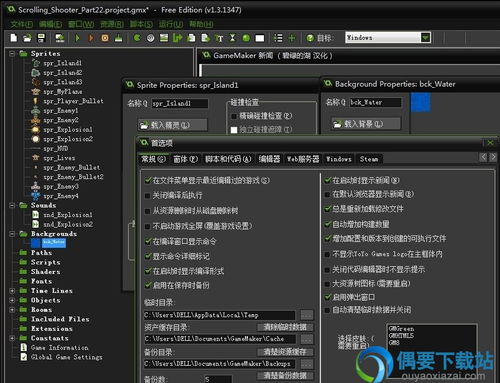Viewport: 500px width, 383px height.
Task: Uncheck 在编译窗口显示命令 checkbox
Action: pyautogui.click(x=148, y=241)
